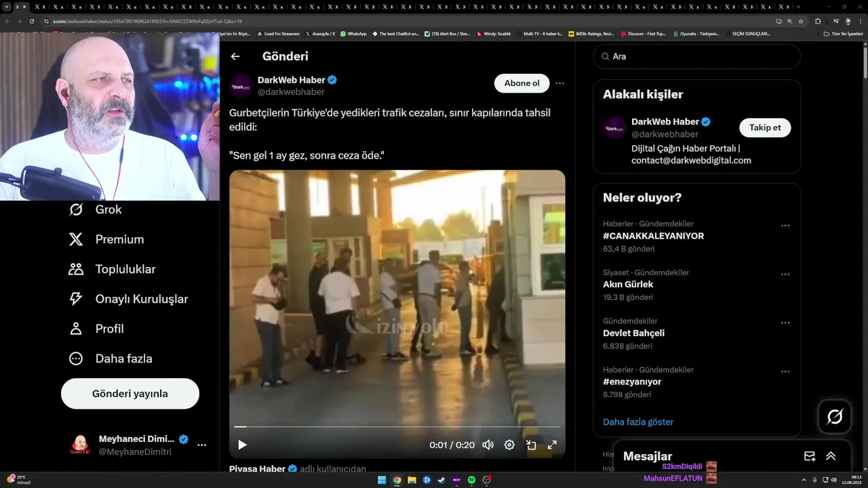Image resolution: width=868 pixels, height=488 pixels.
Task: Click the Gönderi yayınla button
Action: pos(130,394)
